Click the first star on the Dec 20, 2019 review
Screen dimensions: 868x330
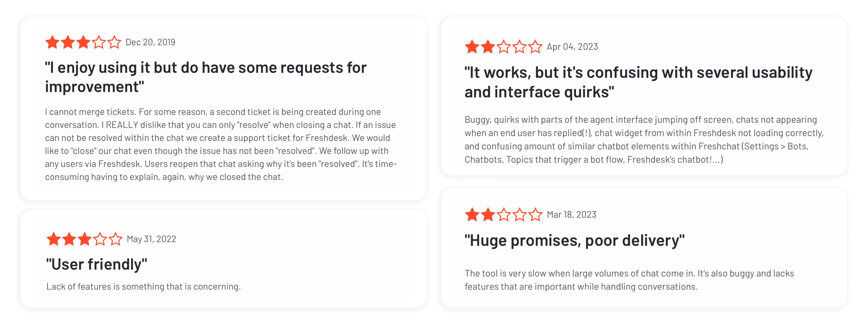(52, 43)
